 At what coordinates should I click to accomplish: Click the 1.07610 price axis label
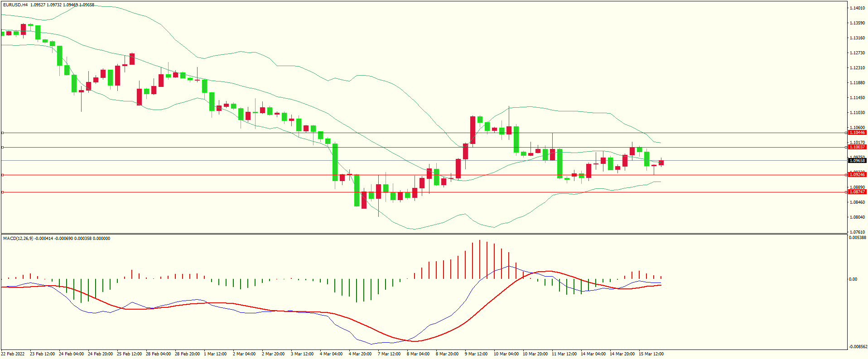pyautogui.click(x=857, y=232)
